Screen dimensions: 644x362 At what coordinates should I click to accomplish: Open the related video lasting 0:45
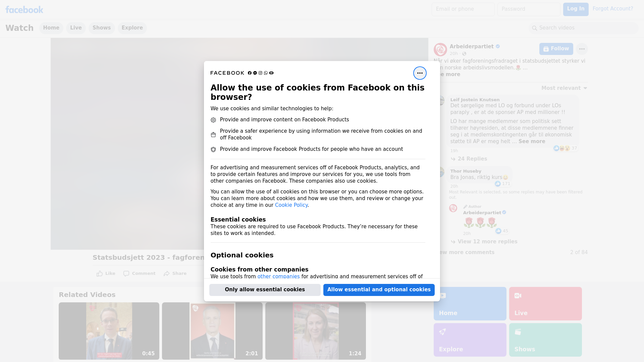[109, 331]
